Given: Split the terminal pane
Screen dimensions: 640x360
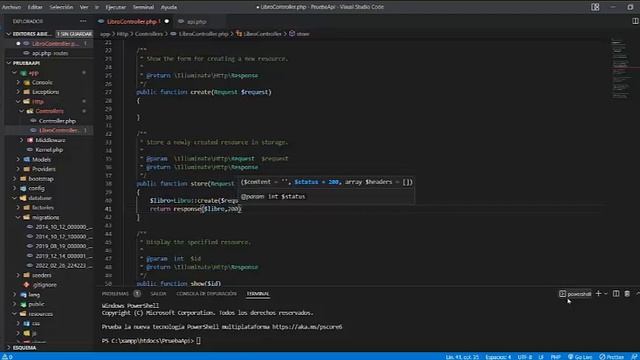Looking at the screenshot, I should coord(616,293).
